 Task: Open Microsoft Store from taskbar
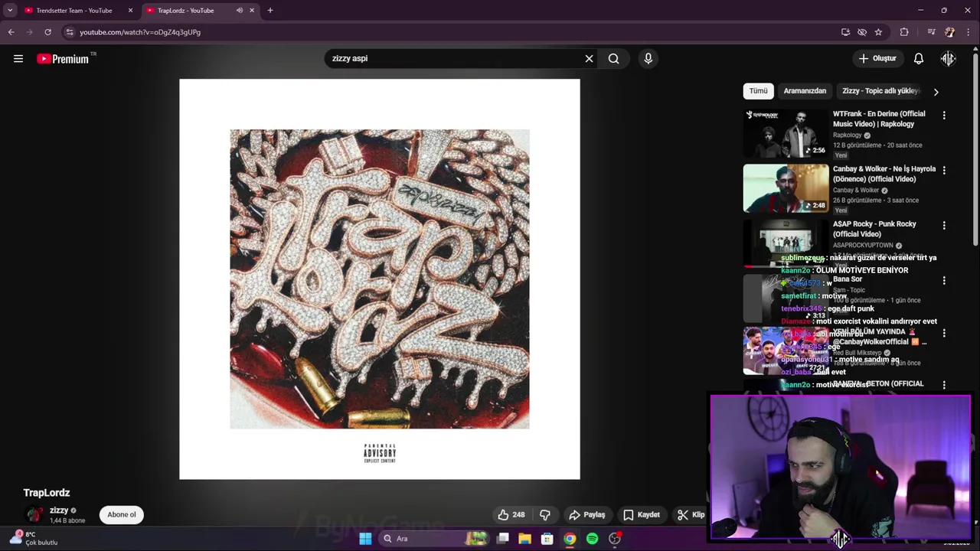pos(547,539)
